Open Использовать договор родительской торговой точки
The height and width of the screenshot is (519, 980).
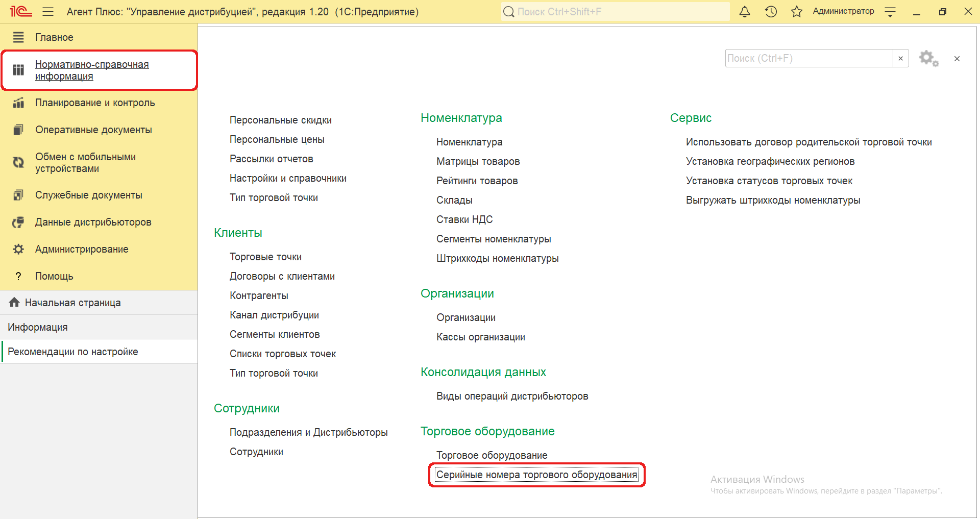tap(808, 142)
